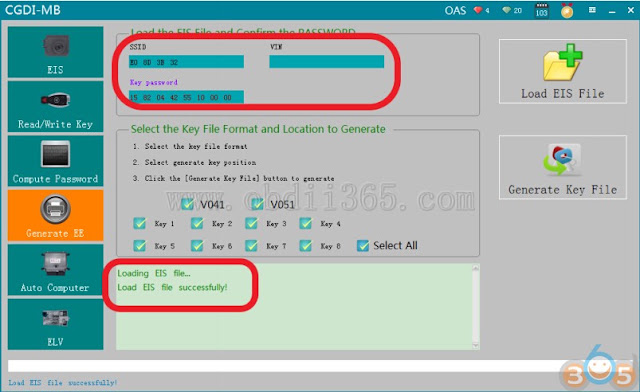
Task: Go to Compute Password section
Action: (56, 161)
